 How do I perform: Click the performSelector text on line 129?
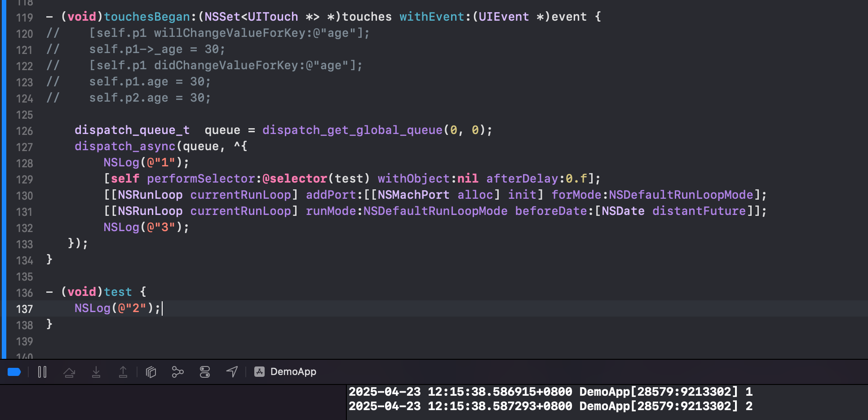tap(201, 179)
